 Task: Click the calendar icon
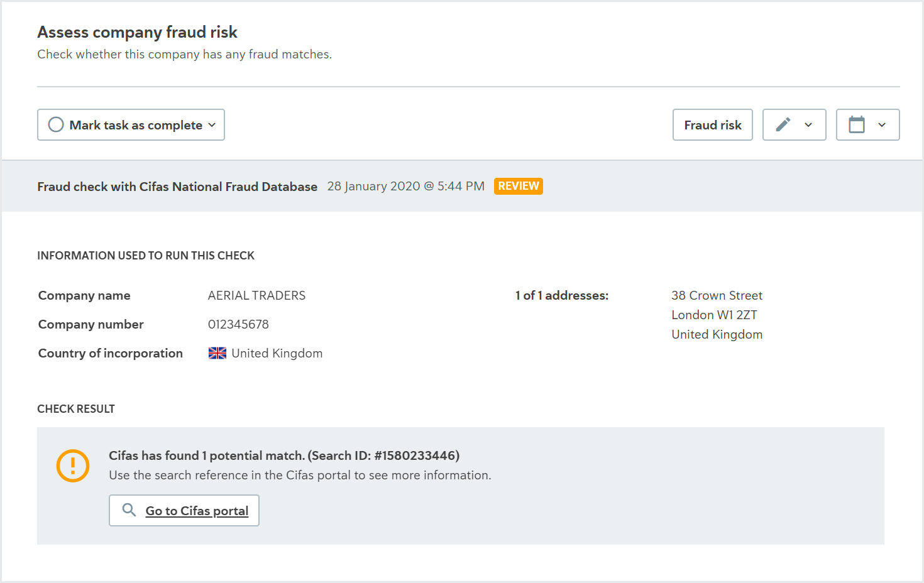[857, 124]
